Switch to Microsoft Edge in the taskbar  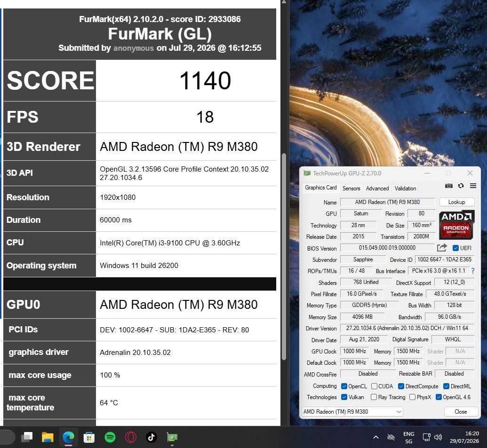coord(68,437)
